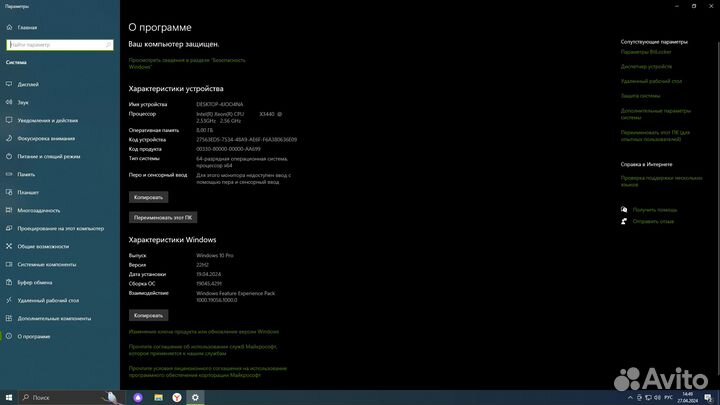Open Общие возможности settings

pos(38,246)
